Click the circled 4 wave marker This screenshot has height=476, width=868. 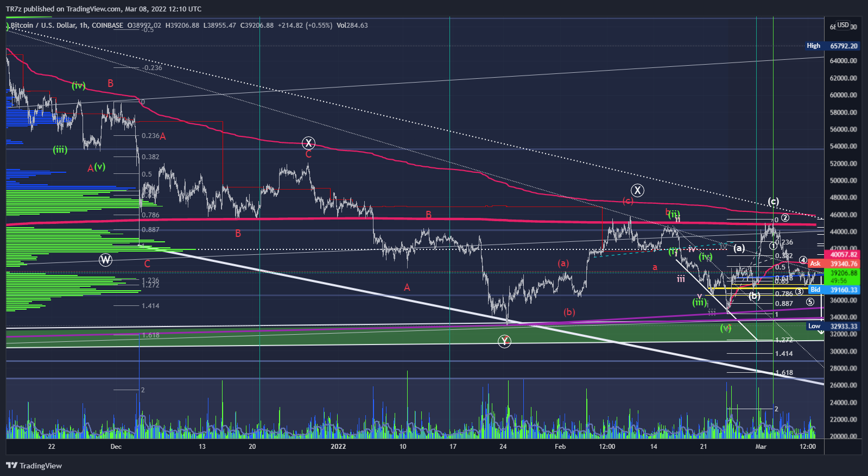[803, 260]
